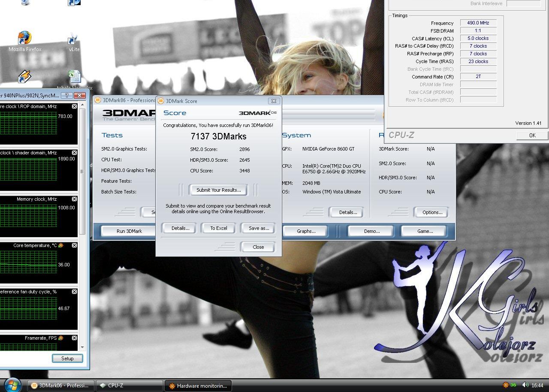This screenshot has height=392, width=549.
Task: Close the Core temperature graph
Action: (74, 245)
